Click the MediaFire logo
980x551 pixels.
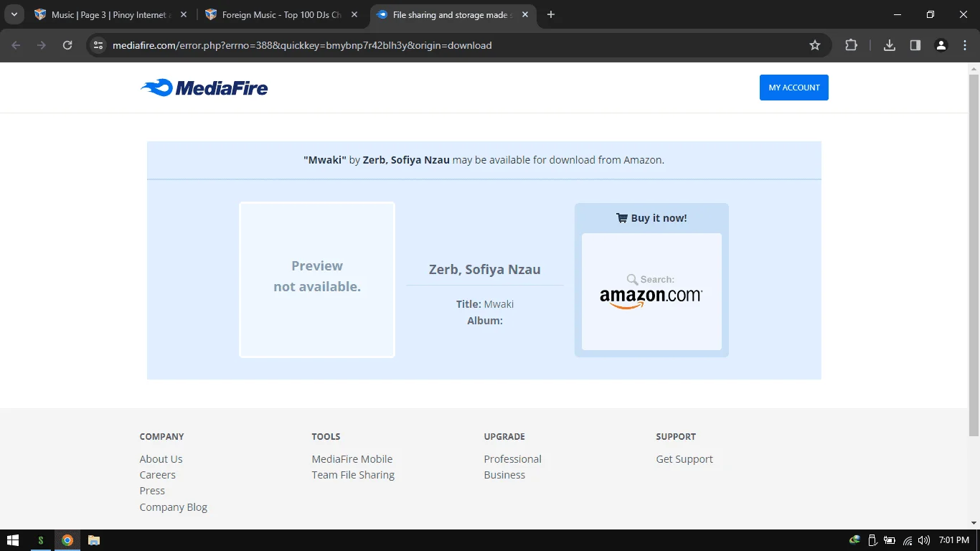204,88
